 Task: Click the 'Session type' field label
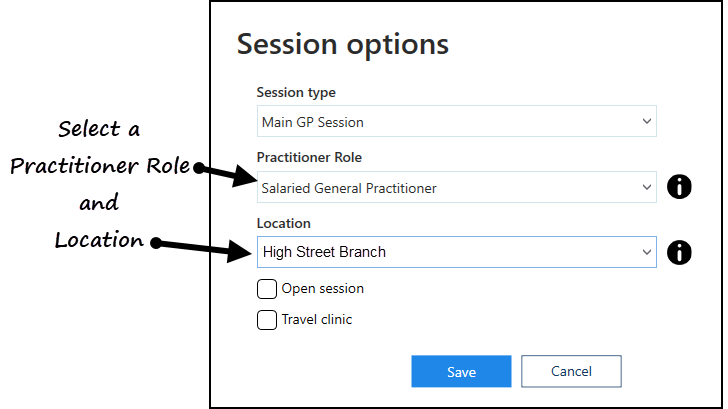[x=296, y=92]
